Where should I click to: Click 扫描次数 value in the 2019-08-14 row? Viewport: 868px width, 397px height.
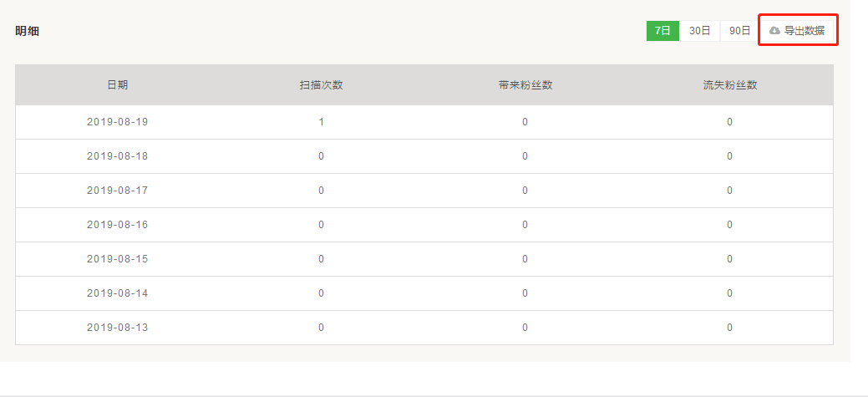tap(322, 293)
